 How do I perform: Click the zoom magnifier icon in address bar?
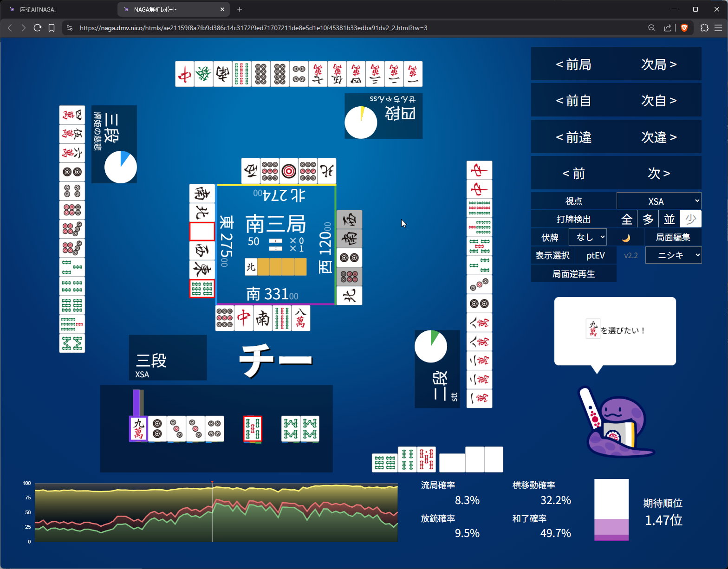coord(652,28)
